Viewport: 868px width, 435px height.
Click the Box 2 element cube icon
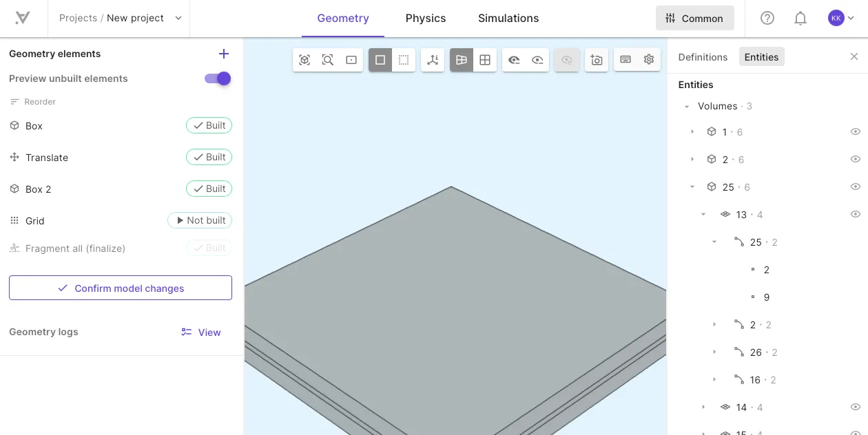pos(14,189)
